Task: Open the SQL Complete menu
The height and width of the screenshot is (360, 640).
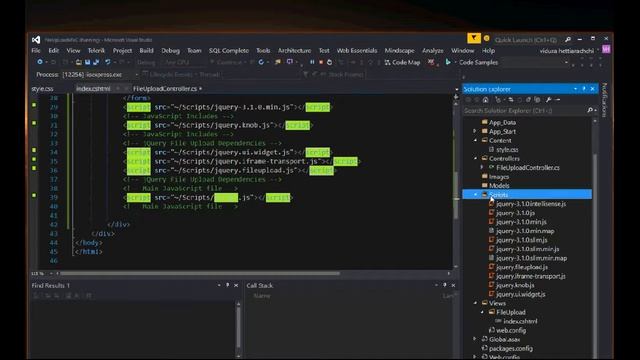Action: point(229,51)
